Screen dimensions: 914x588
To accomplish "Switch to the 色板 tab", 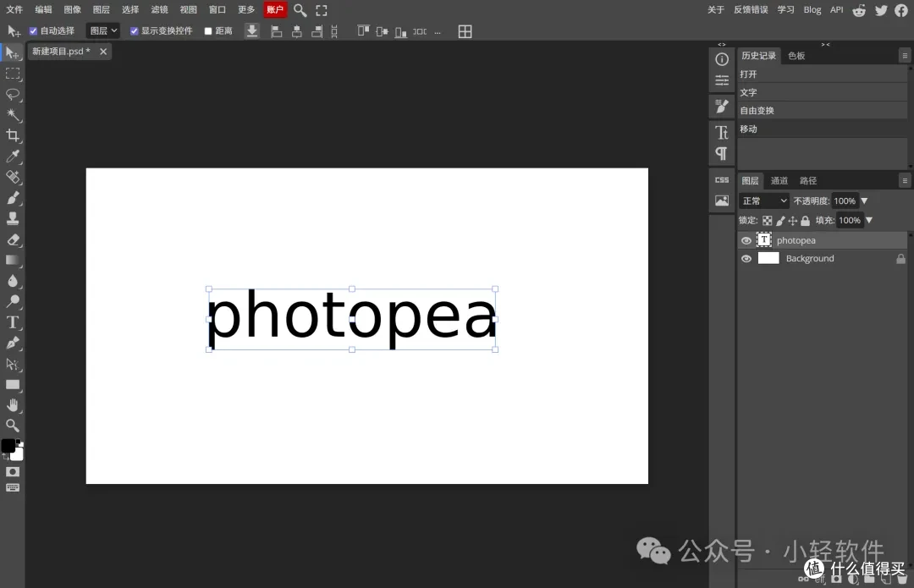I will tap(796, 56).
